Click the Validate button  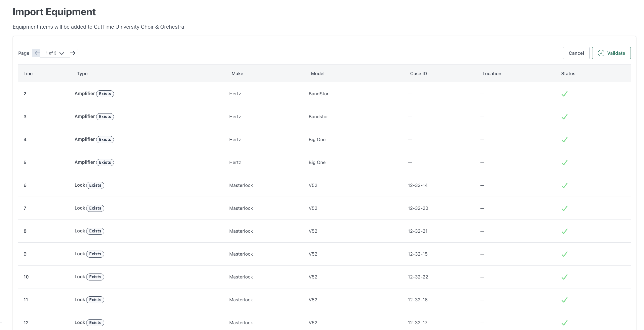(x=611, y=53)
